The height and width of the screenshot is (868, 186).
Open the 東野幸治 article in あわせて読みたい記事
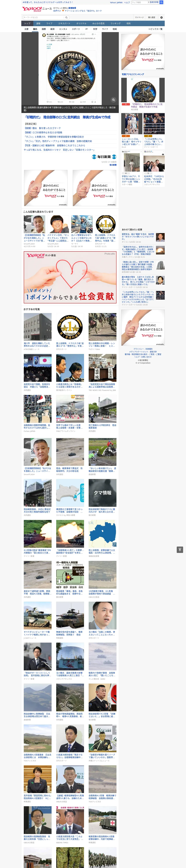click(x=138, y=237)
